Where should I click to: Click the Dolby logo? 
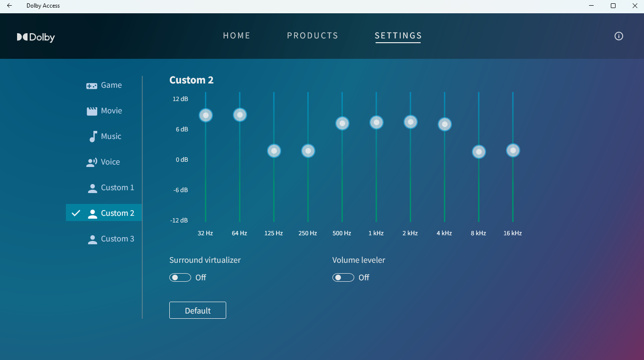[36, 37]
